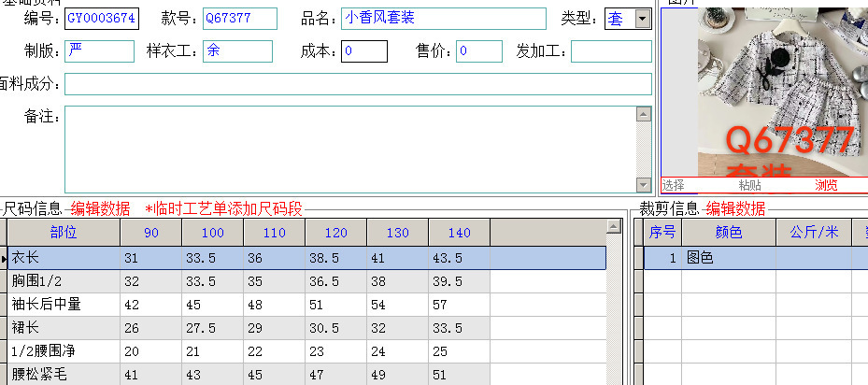The image size is (868, 385).
Task: Click 选择 under the picture
Action: pyautogui.click(x=673, y=185)
